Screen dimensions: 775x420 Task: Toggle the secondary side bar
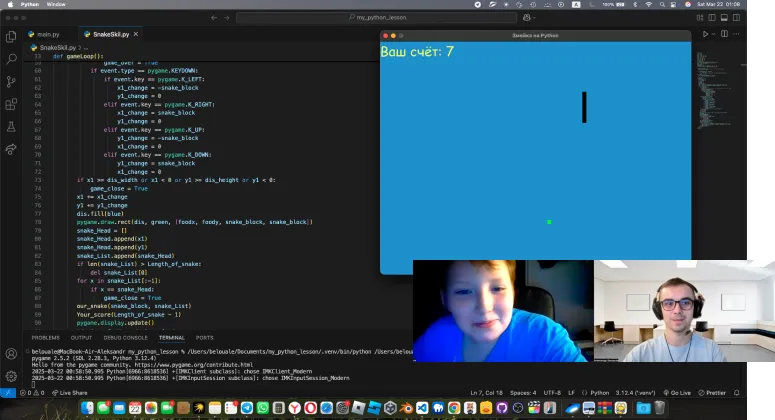coord(736,17)
